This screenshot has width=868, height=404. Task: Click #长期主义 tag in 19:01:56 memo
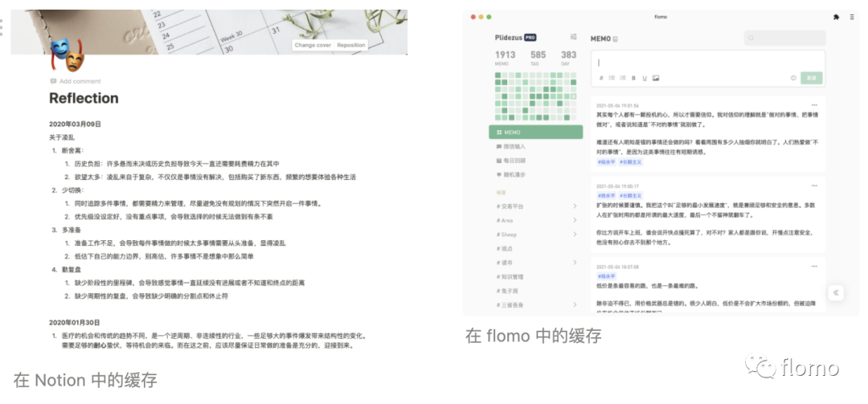pyautogui.click(x=631, y=162)
